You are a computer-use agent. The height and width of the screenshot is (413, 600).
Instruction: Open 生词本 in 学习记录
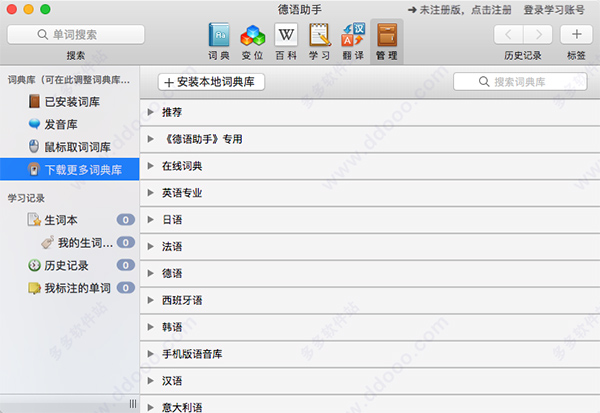coord(70,220)
